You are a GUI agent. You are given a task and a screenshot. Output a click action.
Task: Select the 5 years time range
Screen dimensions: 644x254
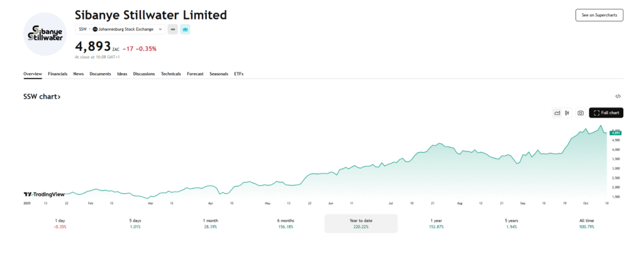(x=510, y=223)
